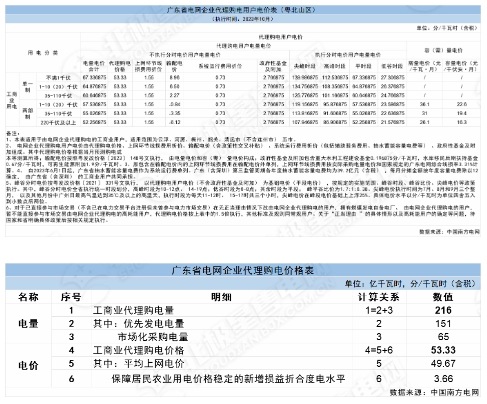The width and height of the screenshot is (487, 404).
Task: Click the 单一制 cell
Action: coord(28,86)
